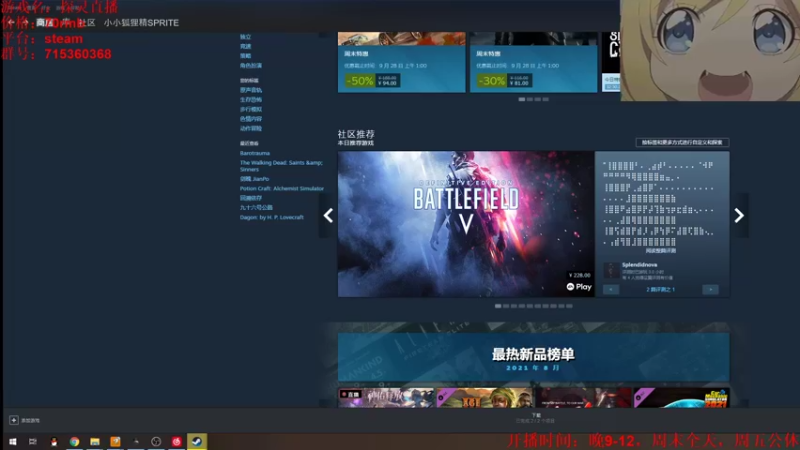Open File Explorer from the taskbar
This screenshot has width=800, height=450.
[95, 441]
